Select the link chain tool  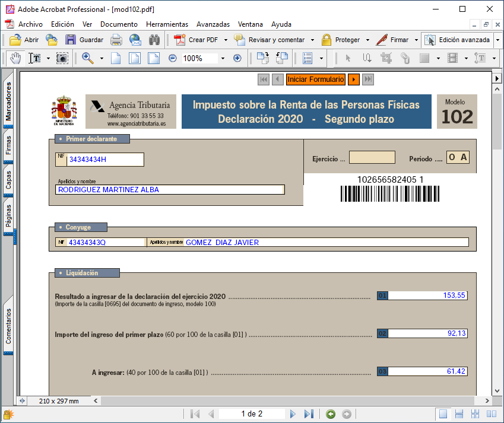point(405,58)
